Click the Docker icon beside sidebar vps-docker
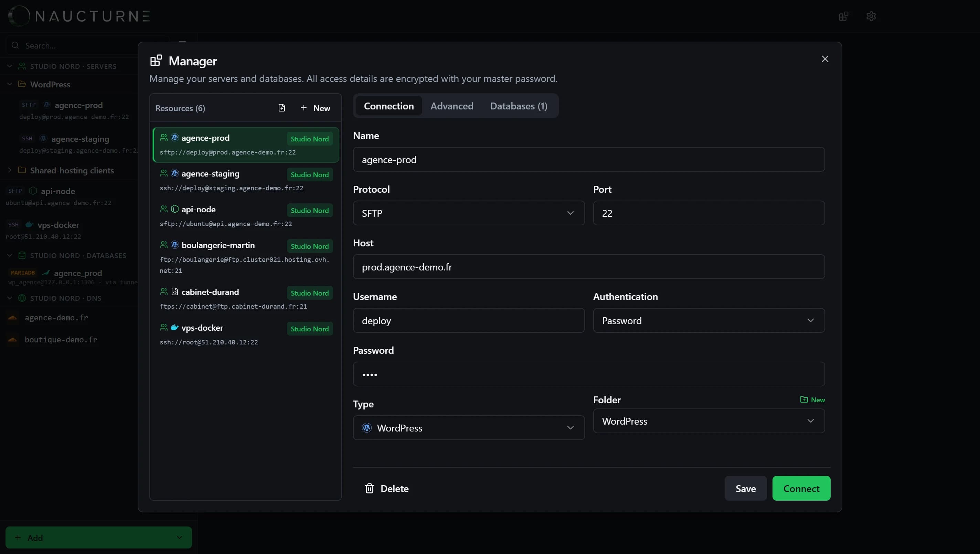 coord(29,224)
